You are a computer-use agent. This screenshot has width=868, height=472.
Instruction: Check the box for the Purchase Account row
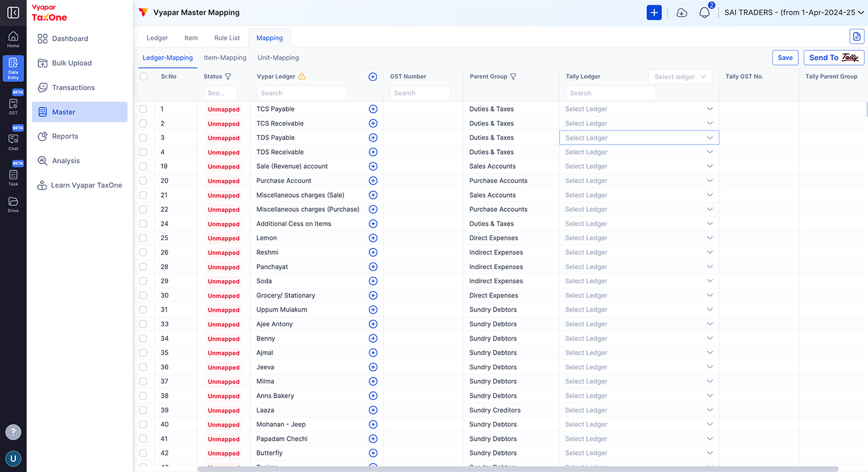point(143,181)
